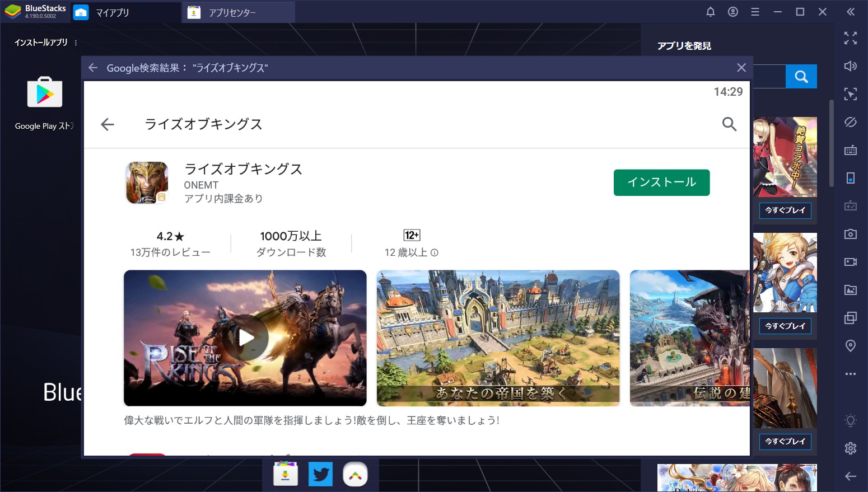Click the BlueStacks logo in title bar

point(12,12)
